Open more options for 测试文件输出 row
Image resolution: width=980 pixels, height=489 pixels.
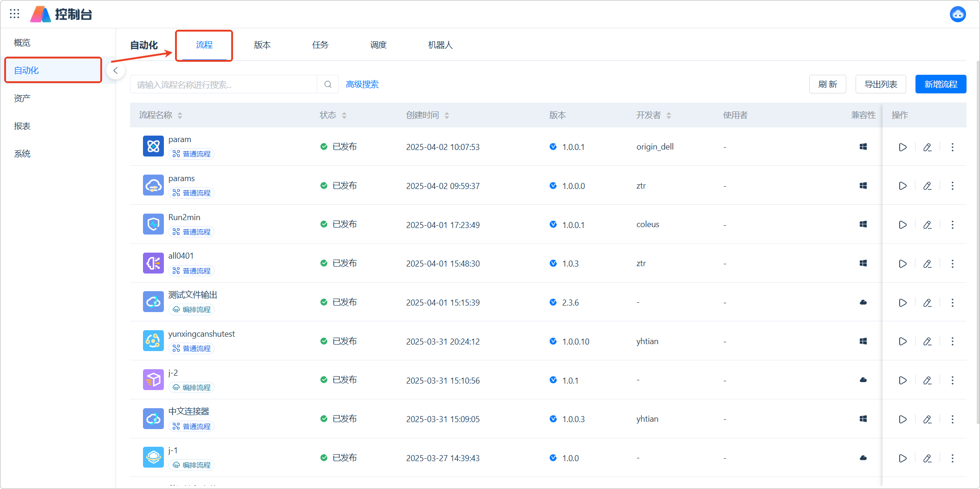click(952, 303)
